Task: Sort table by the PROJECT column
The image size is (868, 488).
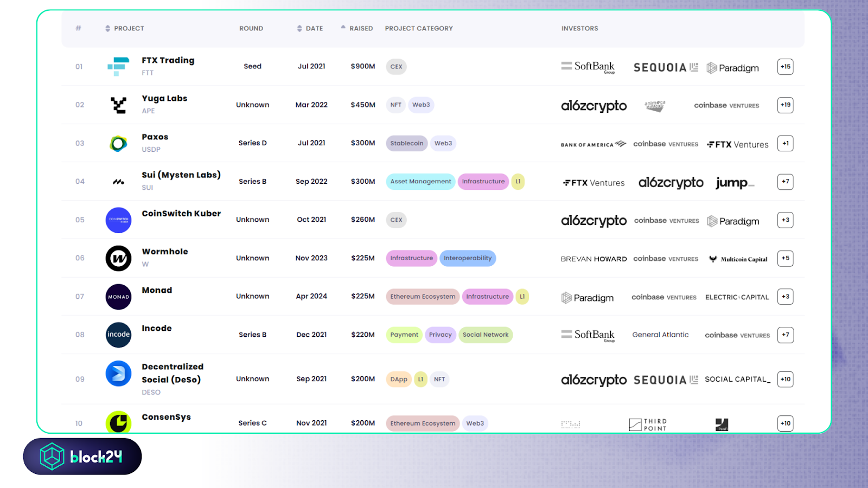Action: click(x=124, y=28)
